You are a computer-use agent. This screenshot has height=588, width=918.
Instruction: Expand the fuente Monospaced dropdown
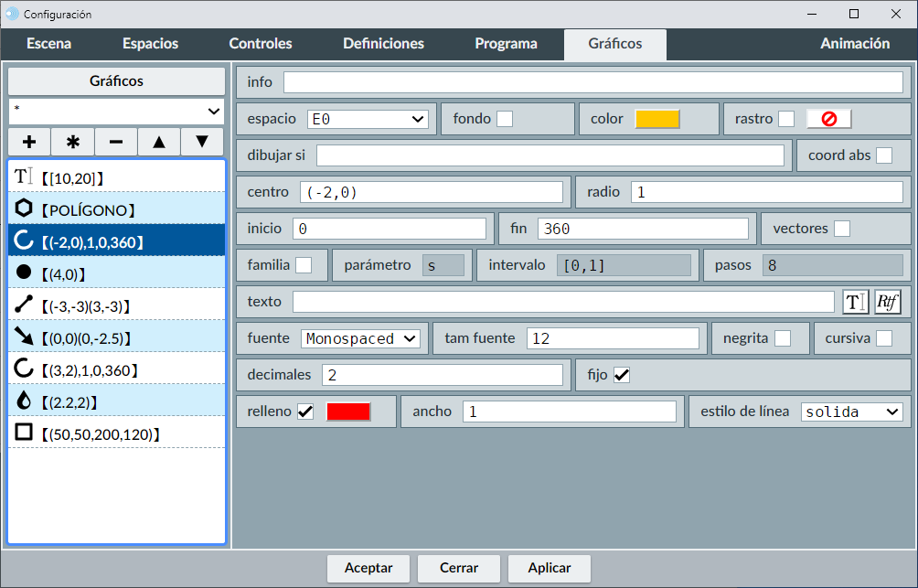(x=359, y=338)
